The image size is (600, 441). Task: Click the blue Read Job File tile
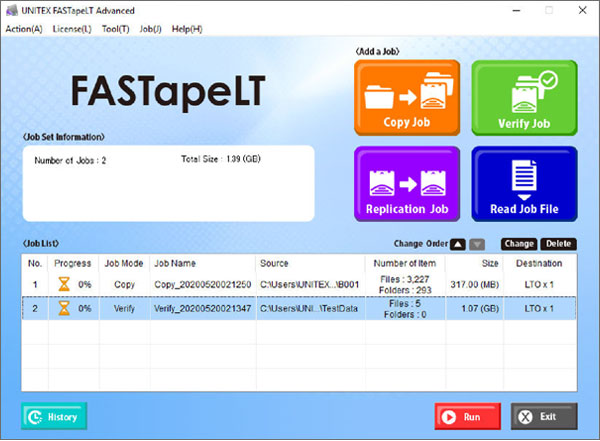(524, 184)
